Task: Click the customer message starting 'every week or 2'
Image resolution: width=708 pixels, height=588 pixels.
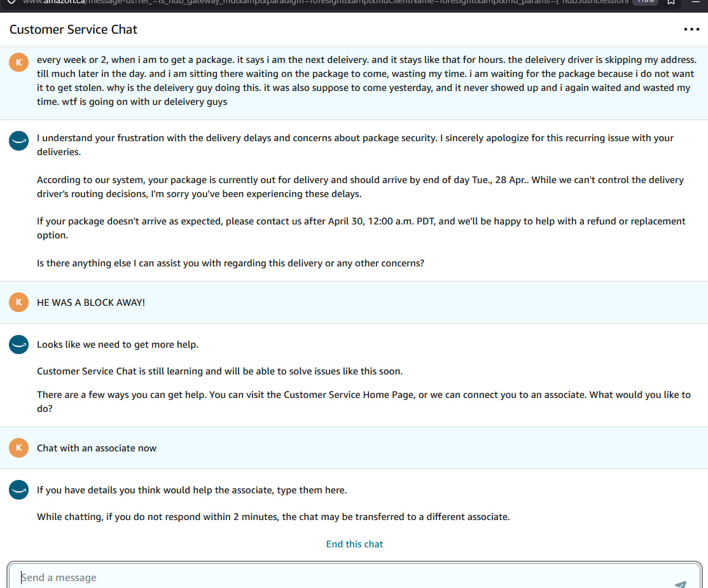Action: tap(366, 81)
